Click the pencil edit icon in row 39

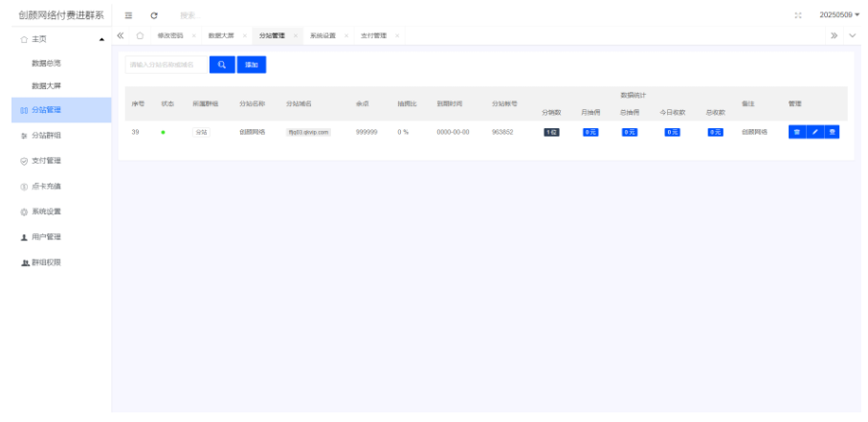[814, 132]
